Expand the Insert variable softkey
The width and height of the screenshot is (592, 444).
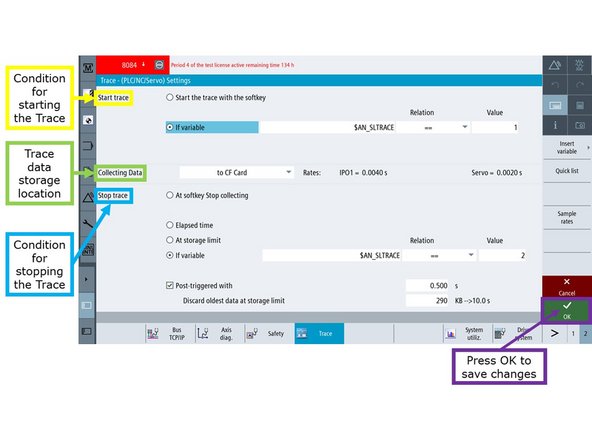click(x=567, y=148)
